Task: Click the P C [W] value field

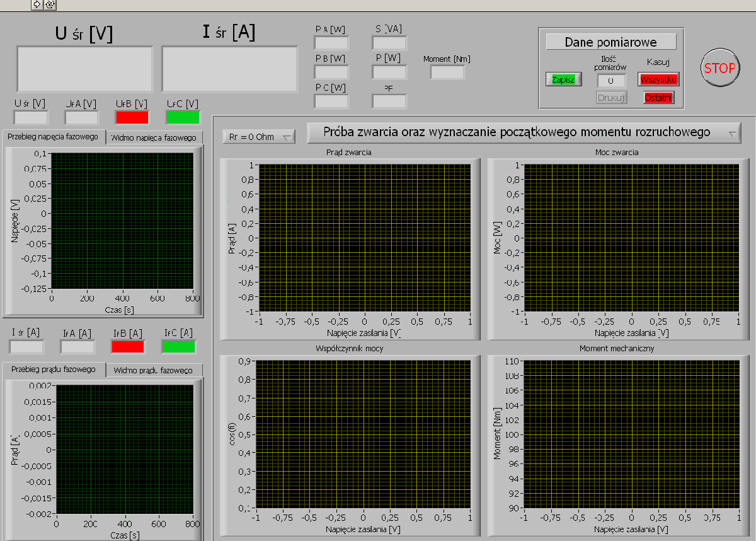Action: [x=331, y=101]
